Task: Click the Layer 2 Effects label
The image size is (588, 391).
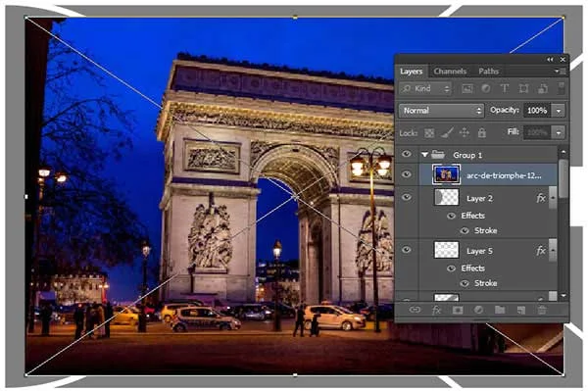Action: 473,216
